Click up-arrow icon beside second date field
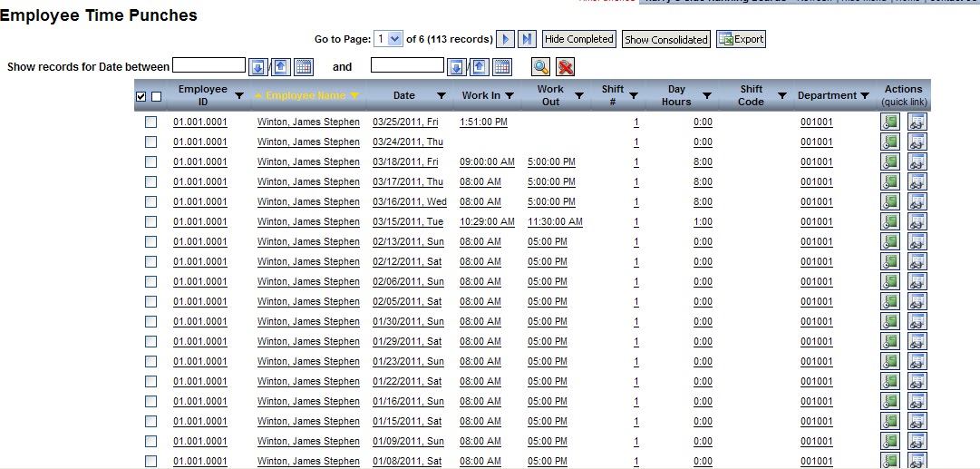The height and width of the screenshot is (469, 980). coord(480,67)
